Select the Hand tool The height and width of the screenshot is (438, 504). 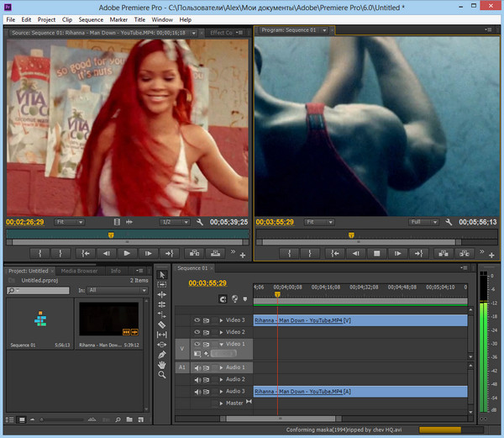click(x=163, y=365)
